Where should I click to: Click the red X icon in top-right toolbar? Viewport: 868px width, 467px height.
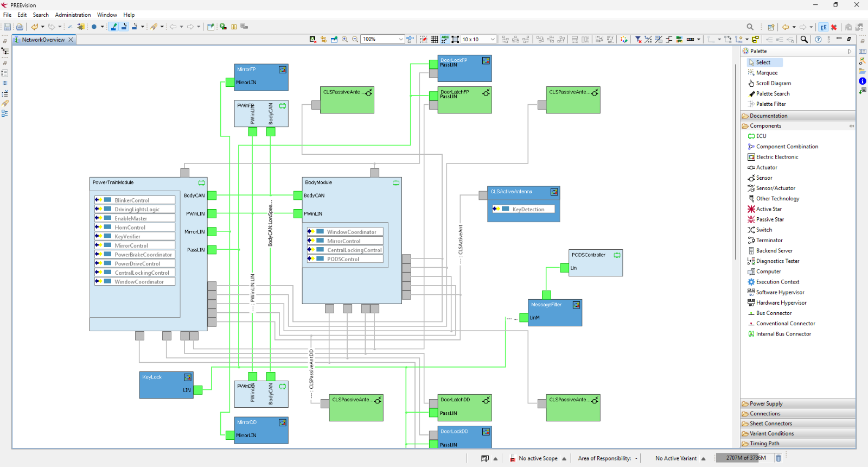pyautogui.click(x=834, y=27)
